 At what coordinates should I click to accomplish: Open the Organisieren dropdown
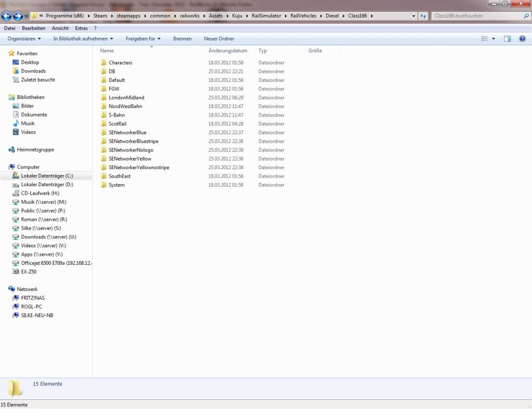[24, 39]
